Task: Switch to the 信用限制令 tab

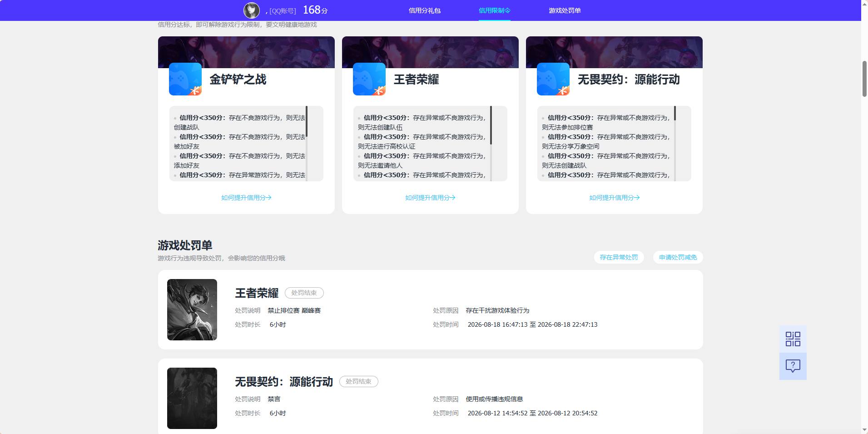Action: pyautogui.click(x=495, y=10)
